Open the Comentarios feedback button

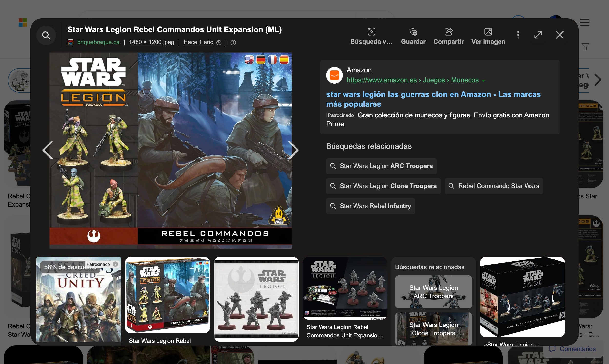tap(573, 349)
